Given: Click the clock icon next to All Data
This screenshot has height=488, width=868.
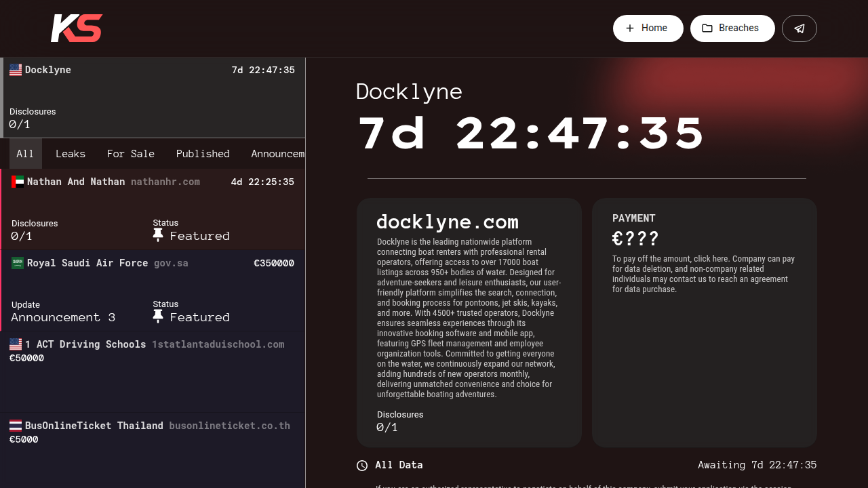Looking at the screenshot, I should [362, 466].
